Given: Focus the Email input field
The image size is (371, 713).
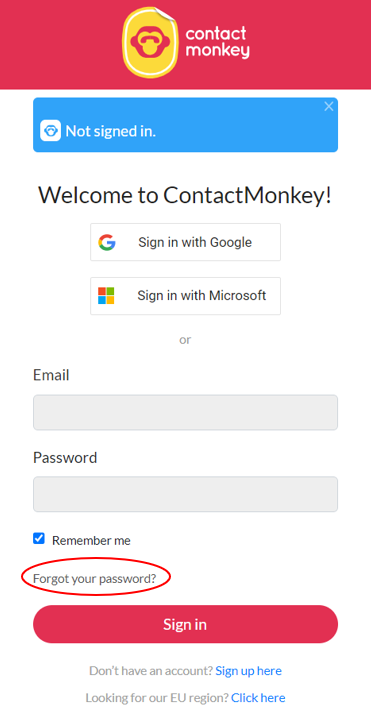Looking at the screenshot, I should tap(186, 412).
